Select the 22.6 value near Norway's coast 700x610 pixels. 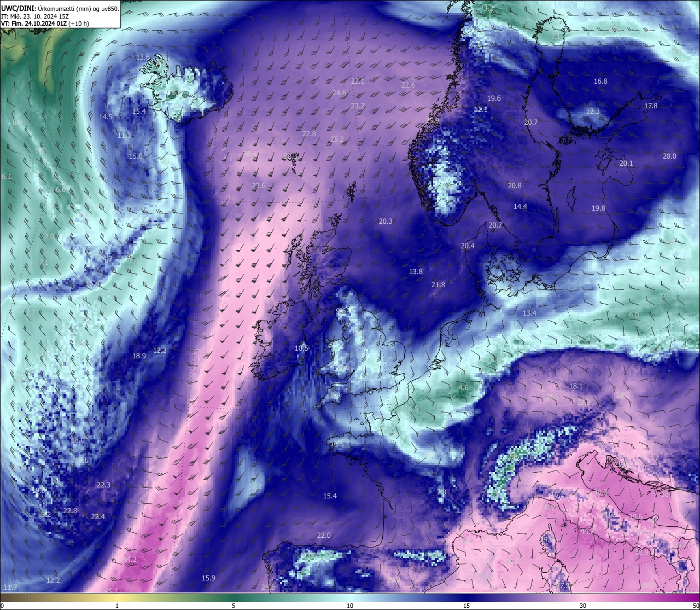click(408, 85)
